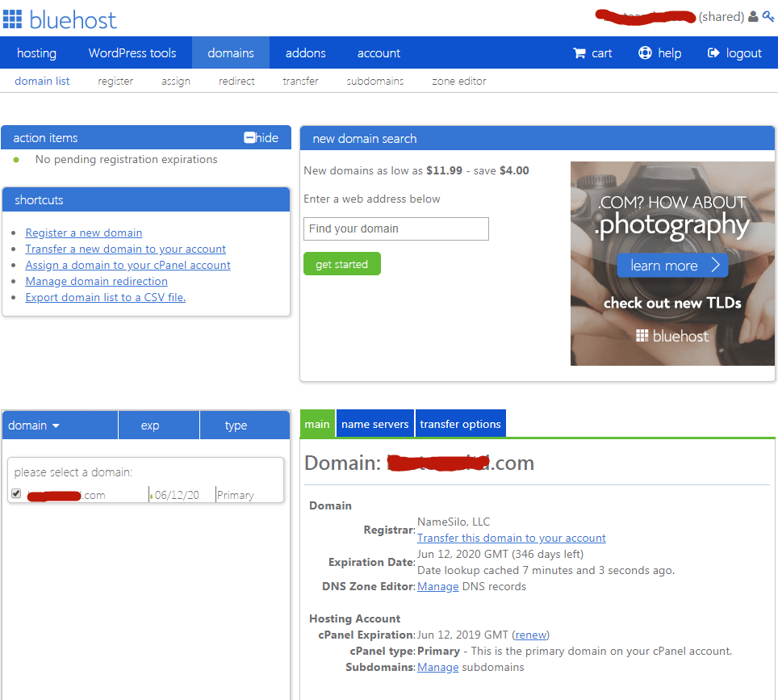The image size is (778, 700).
Task: Open the account menu
Action: (379, 52)
